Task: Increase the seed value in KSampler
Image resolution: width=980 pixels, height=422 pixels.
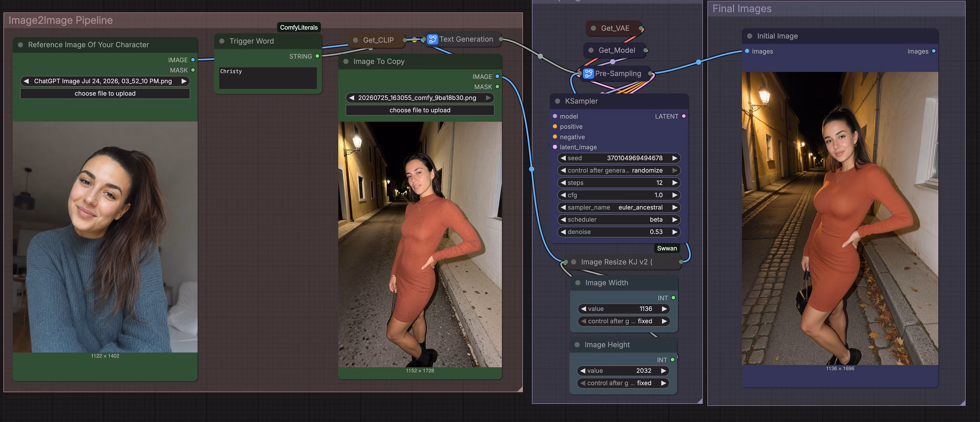Action: coord(675,158)
